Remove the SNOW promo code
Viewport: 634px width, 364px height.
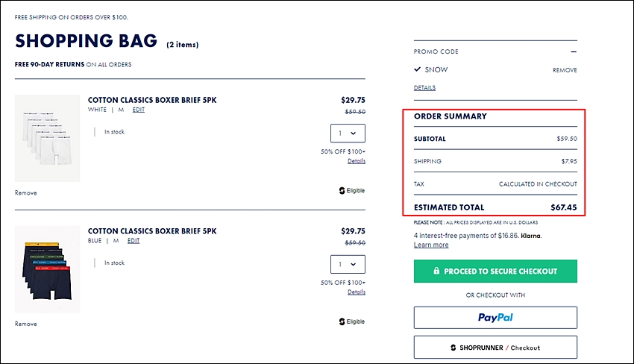pyautogui.click(x=565, y=70)
